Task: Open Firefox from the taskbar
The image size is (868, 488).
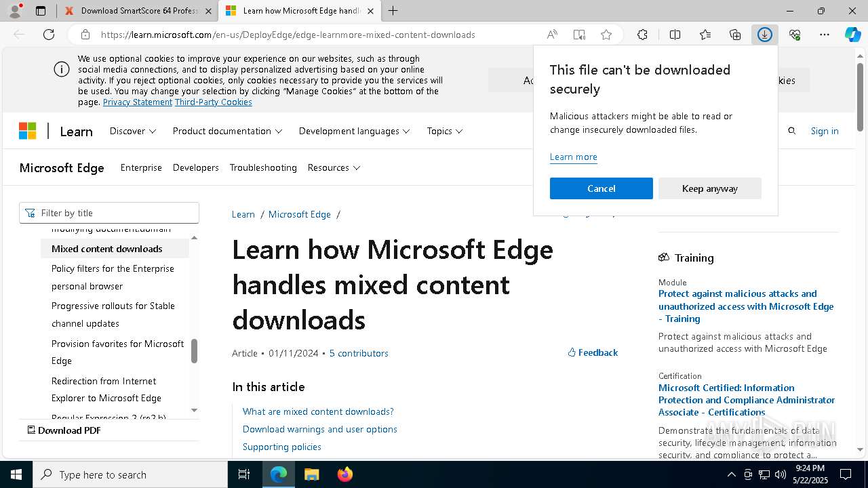Action: coord(345,474)
